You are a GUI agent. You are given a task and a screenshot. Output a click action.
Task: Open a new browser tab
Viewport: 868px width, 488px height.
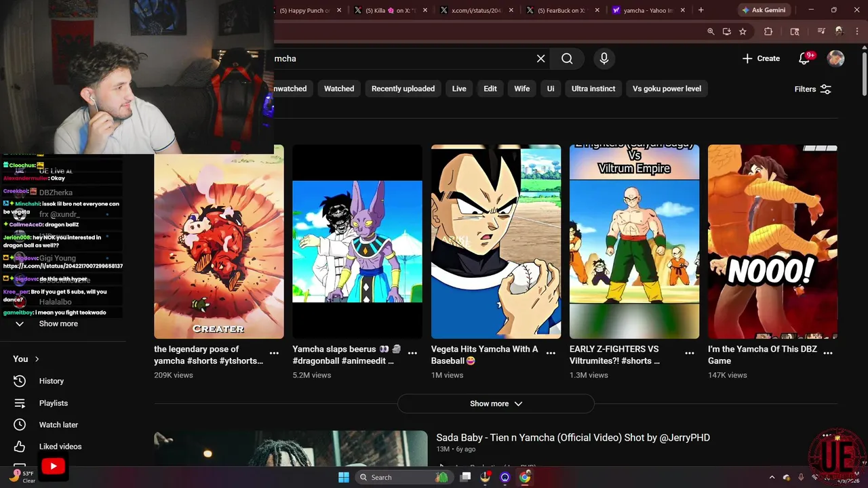pyautogui.click(x=701, y=10)
